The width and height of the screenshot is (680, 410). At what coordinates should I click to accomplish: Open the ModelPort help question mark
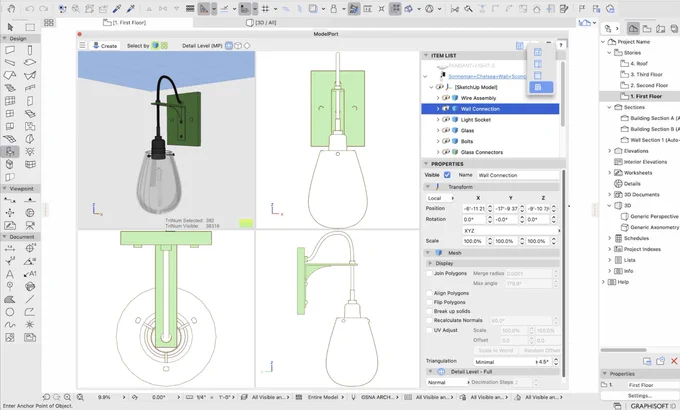pos(561,45)
